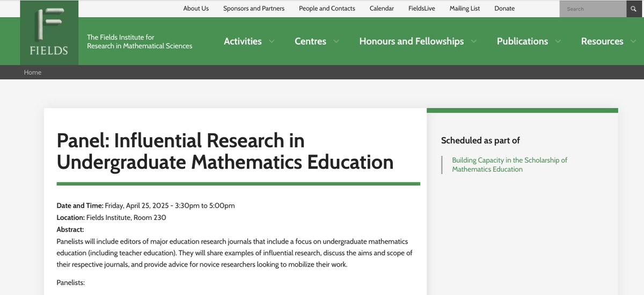Click the Fields Institute logo
This screenshot has height=295, width=644.
tap(49, 33)
